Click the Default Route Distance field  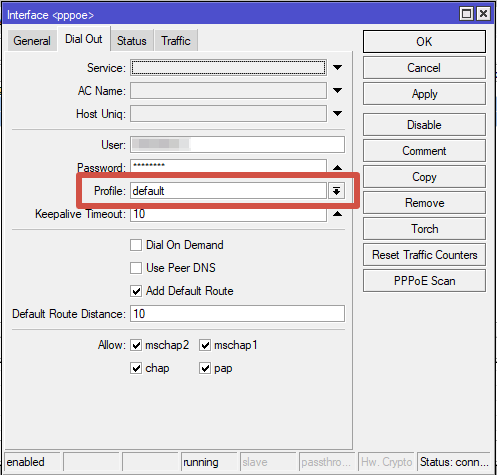(x=237, y=314)
